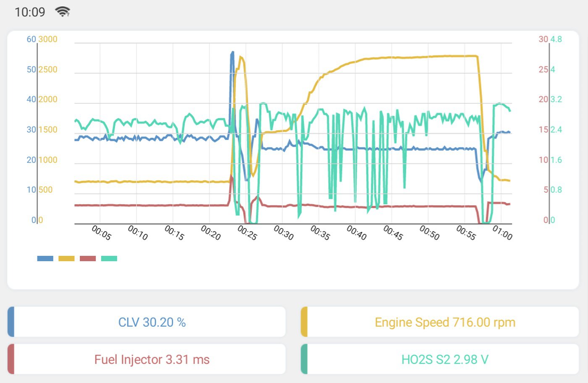Click the teal HO2S S2 legend swatch
Image resolution: width=588 pixels, height=383 pixels.
pos(109,258)
